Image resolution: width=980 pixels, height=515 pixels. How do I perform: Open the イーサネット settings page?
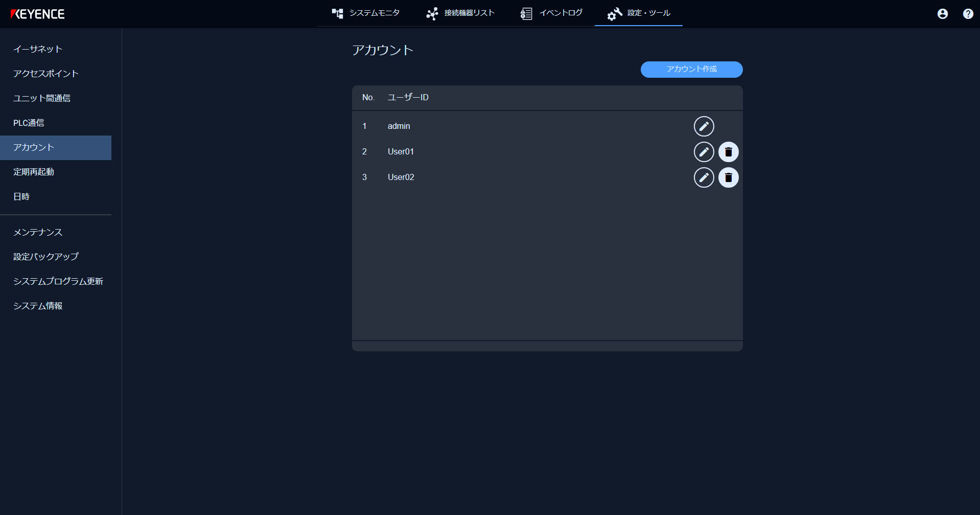click(x=38, y=49)
